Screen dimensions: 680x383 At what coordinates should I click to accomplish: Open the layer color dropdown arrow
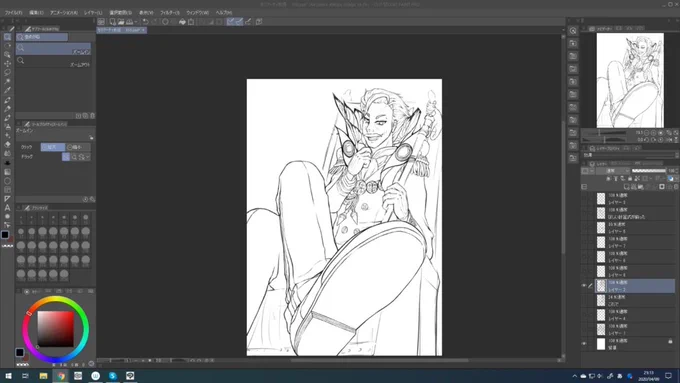(x=592, y=171)
